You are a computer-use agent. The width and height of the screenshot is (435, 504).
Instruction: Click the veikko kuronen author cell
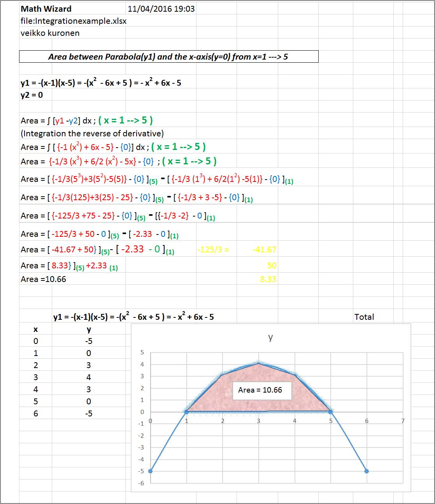point(50,33)
